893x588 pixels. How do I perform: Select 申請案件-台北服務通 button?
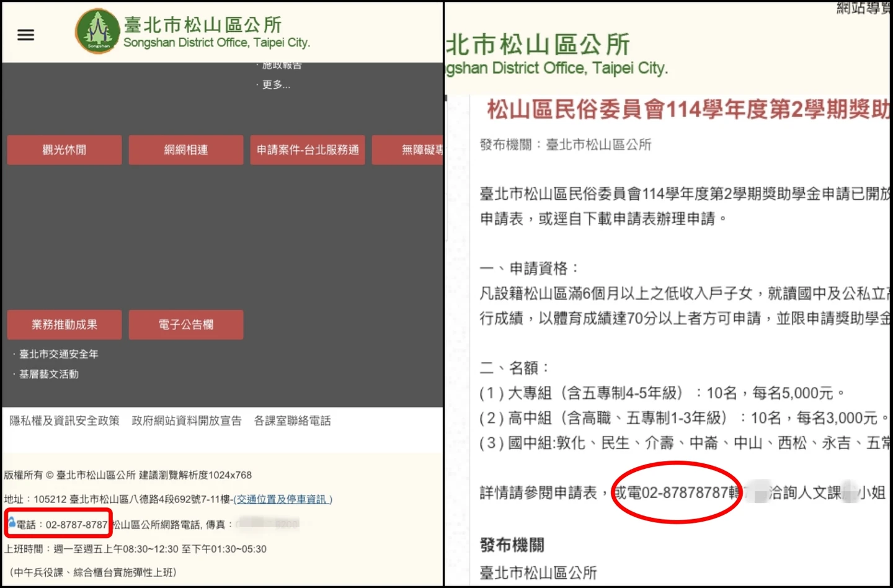point(308,150)
